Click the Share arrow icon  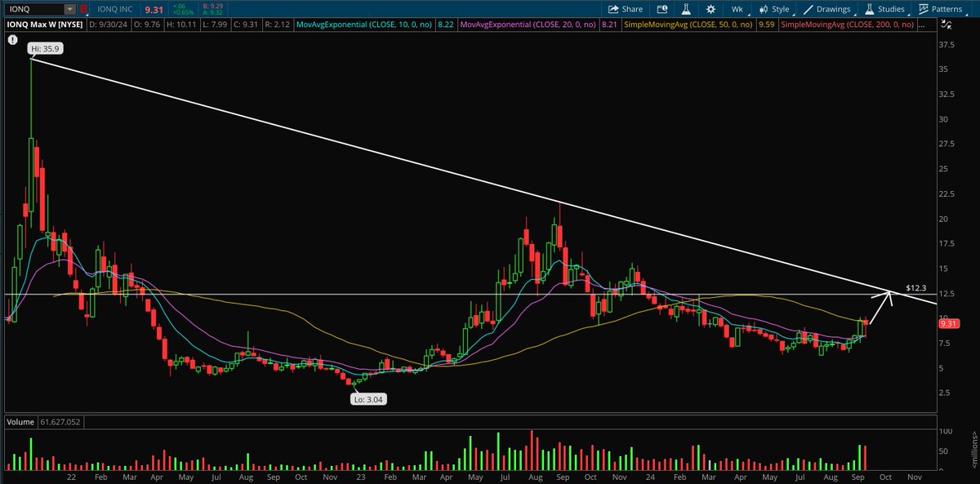pyautogui.click(x=612, y=9)
